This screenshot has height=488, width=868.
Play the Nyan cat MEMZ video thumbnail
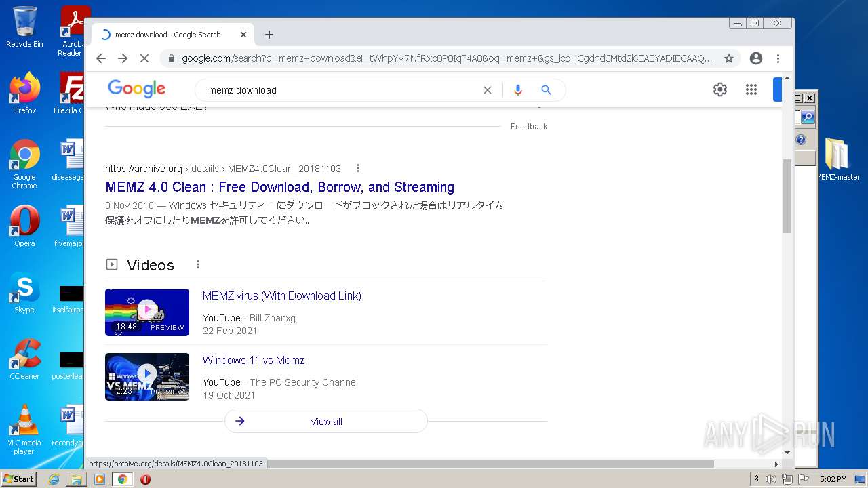147,312
